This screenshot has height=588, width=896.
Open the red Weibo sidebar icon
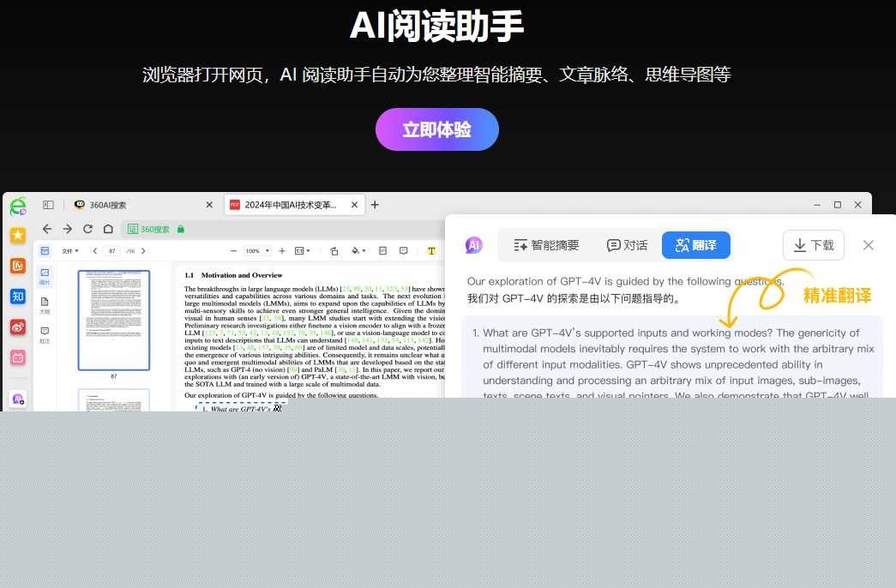click(18, 327)
